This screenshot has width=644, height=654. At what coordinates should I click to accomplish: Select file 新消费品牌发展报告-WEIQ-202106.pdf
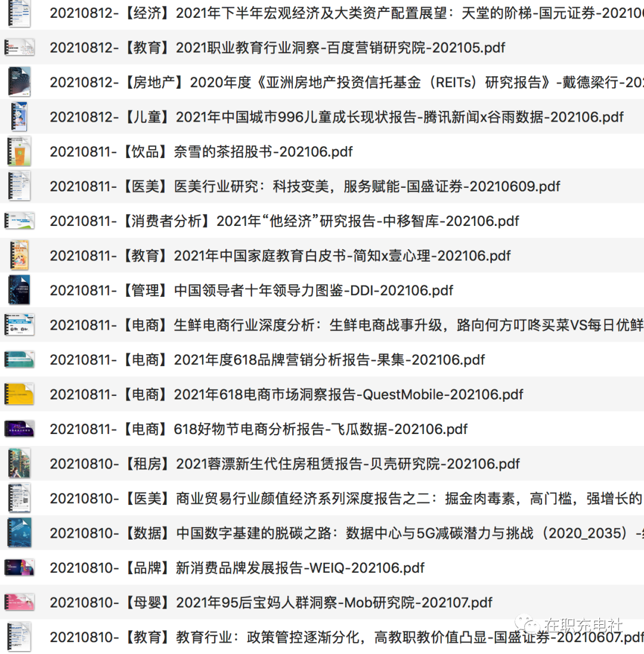[x=237, y=568]
